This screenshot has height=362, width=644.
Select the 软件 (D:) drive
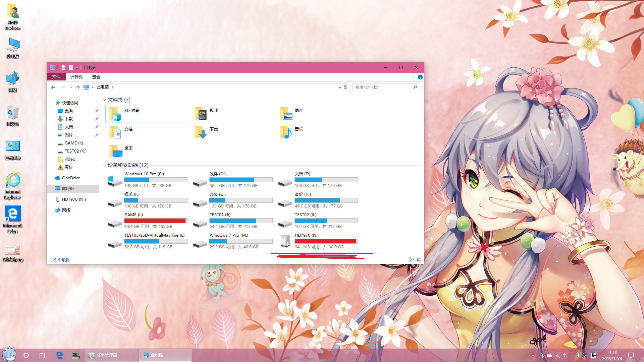pyautogui.click(x=232, y=180)
